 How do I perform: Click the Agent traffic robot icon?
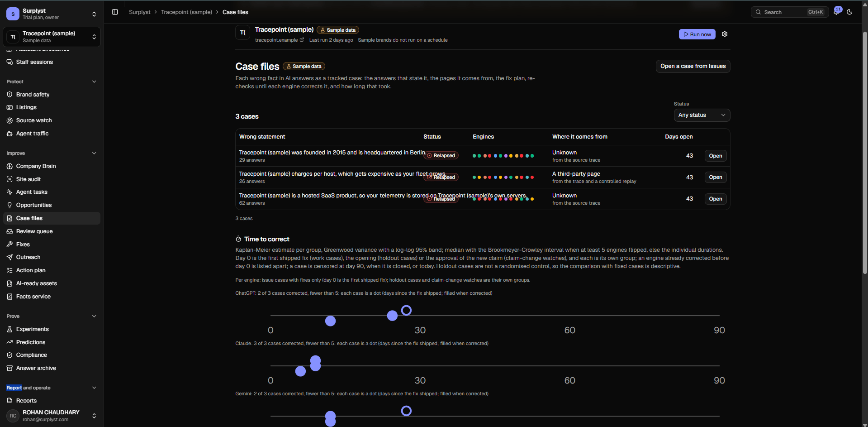pos(9,134)
